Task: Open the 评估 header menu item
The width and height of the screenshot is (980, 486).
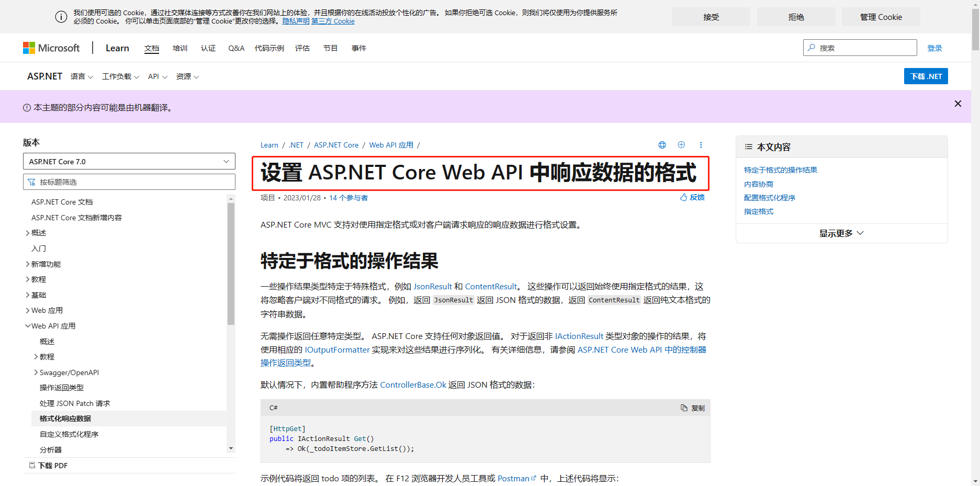Action: [x=302, y=48]
